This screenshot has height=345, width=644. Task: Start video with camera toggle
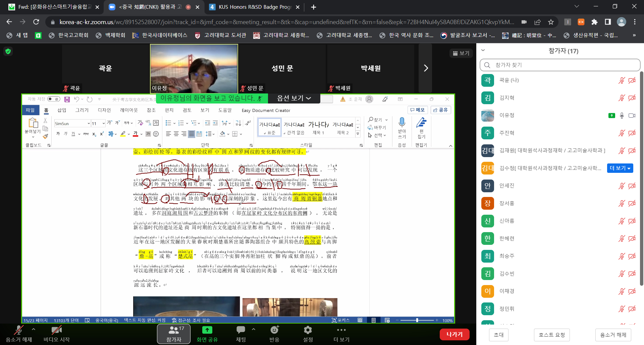pyautogui.click(x=56, y=334)
